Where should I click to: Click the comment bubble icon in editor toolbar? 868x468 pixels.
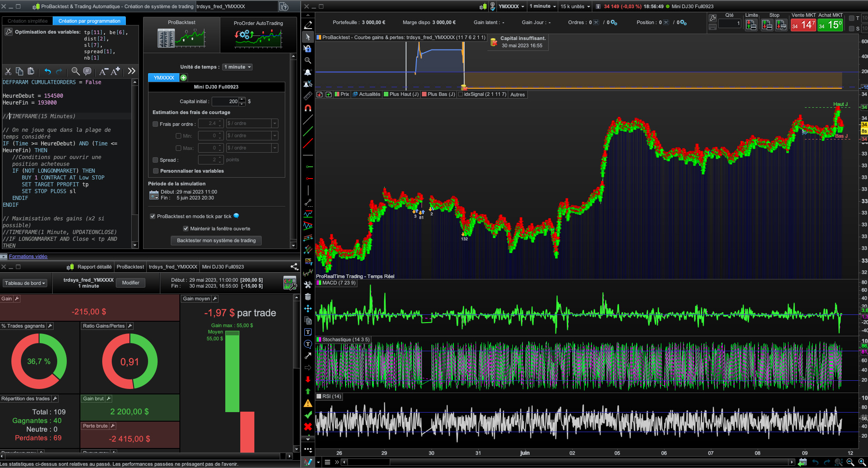coord(87,71)
